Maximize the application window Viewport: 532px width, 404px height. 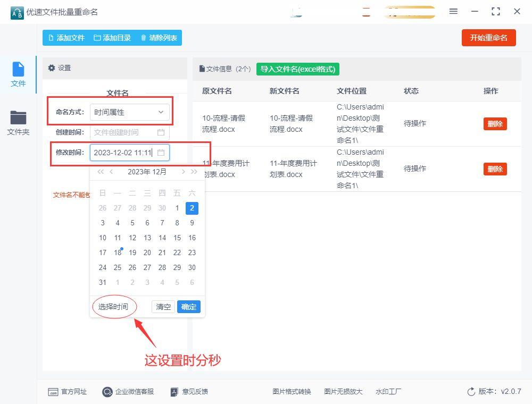pos(496,12)
